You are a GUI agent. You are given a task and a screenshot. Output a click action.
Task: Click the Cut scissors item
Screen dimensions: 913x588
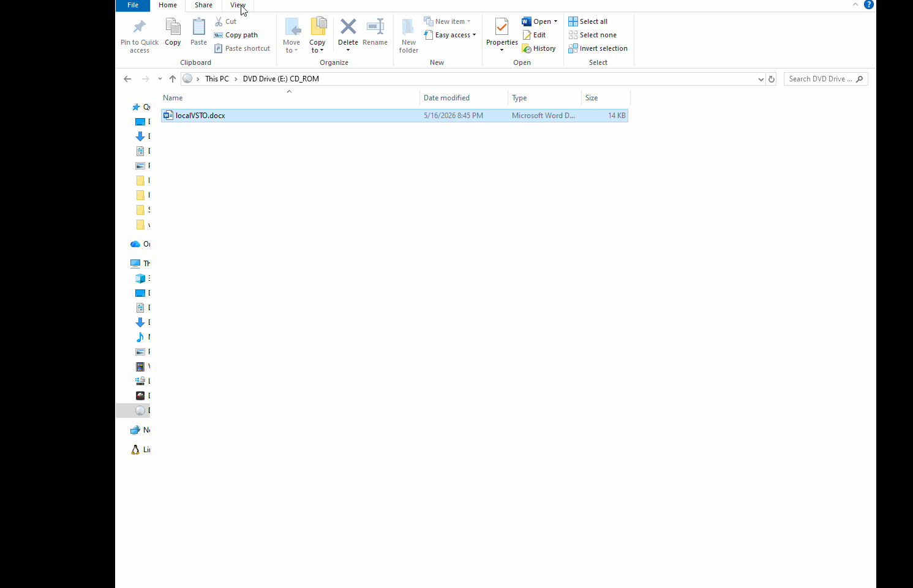pos(225,21)
